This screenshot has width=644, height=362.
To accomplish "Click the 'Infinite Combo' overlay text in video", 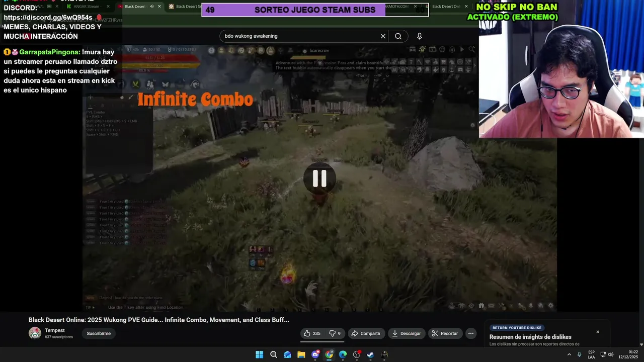I will (x=195, y=99).
